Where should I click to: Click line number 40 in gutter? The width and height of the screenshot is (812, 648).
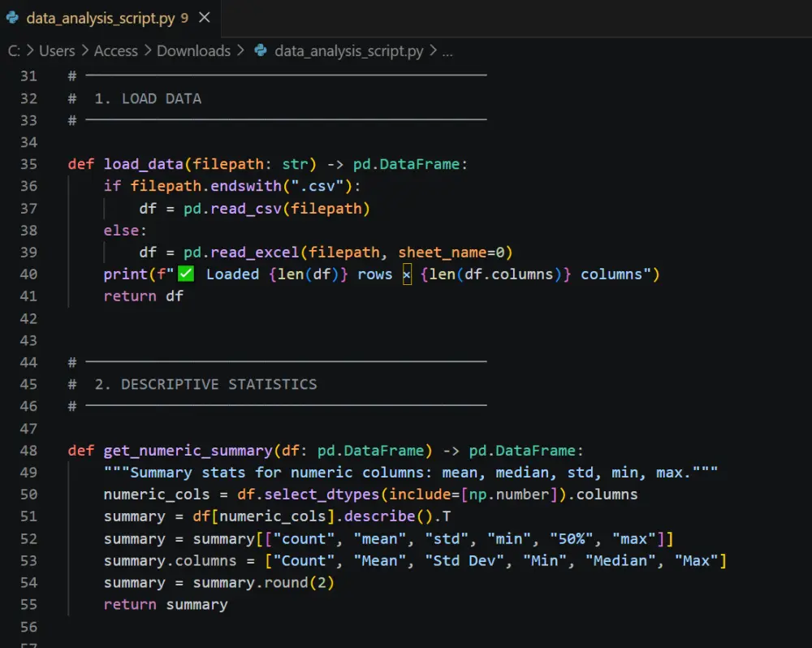click(x=29, y=274)
